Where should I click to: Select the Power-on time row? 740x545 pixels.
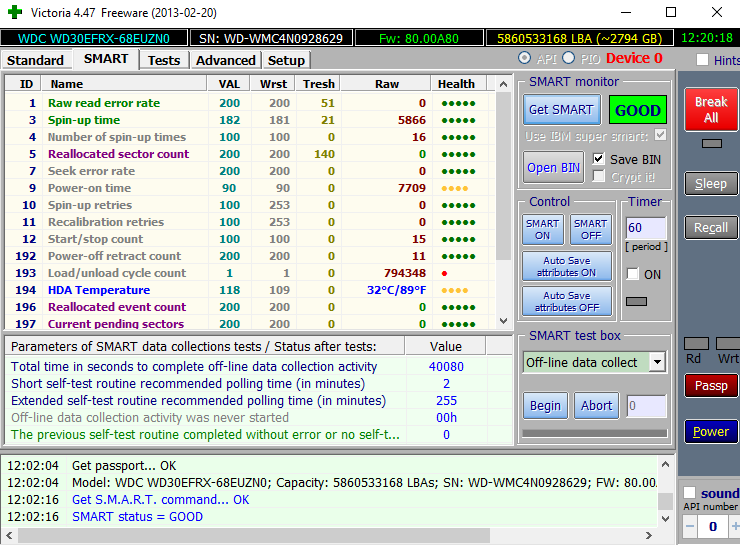pos(250,188)
